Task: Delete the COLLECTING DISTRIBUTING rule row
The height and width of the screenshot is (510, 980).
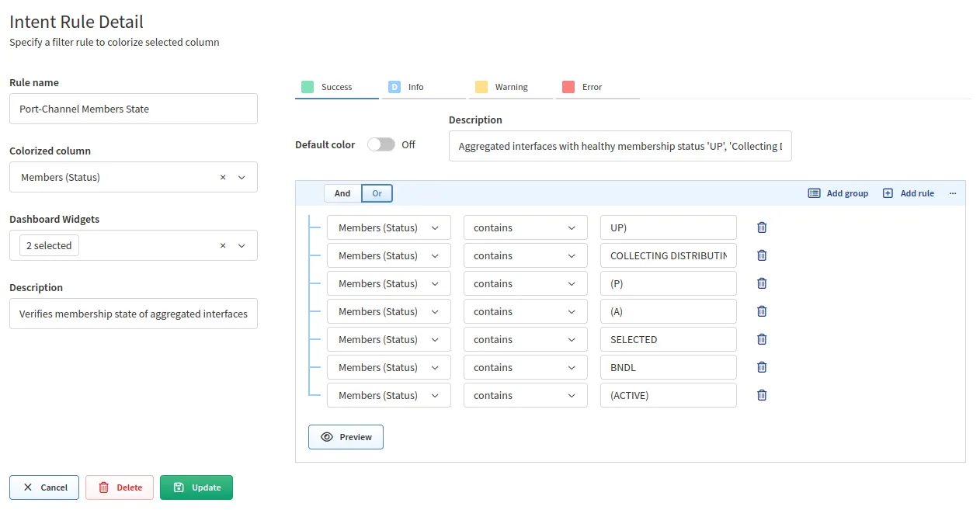Action: [762, 255]
